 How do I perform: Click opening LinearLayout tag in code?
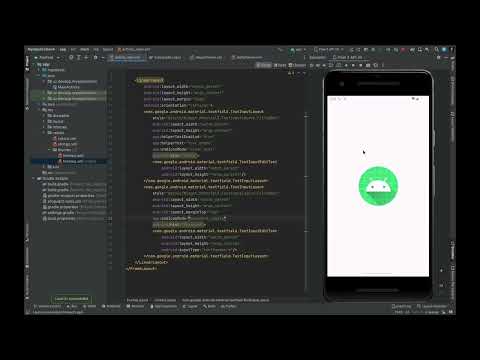pyautogui.click(x=149, y=80)
